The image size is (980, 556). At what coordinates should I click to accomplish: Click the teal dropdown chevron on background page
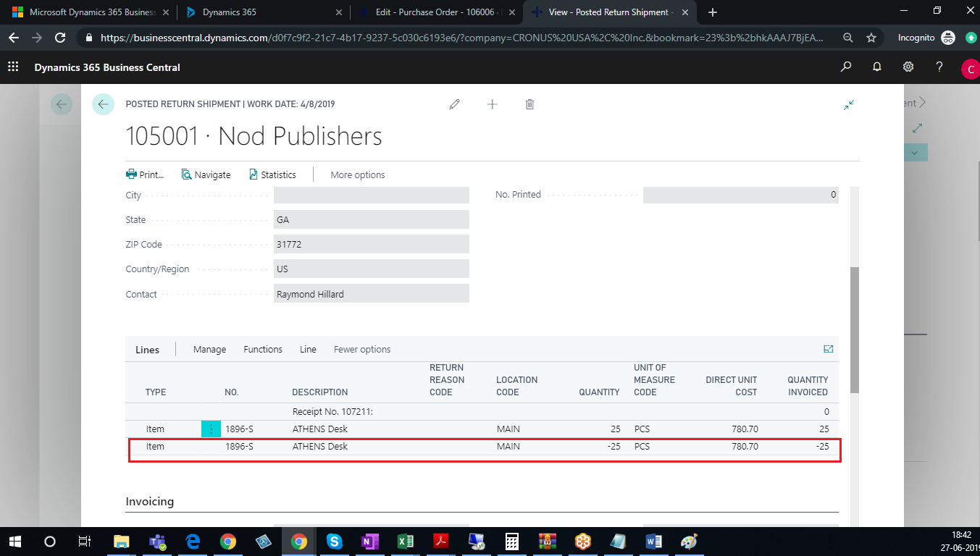pos(915,153)
